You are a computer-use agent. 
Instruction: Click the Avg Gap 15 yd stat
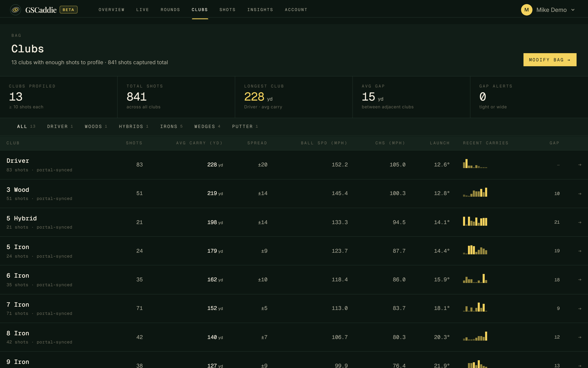click(x=411, y=97)
